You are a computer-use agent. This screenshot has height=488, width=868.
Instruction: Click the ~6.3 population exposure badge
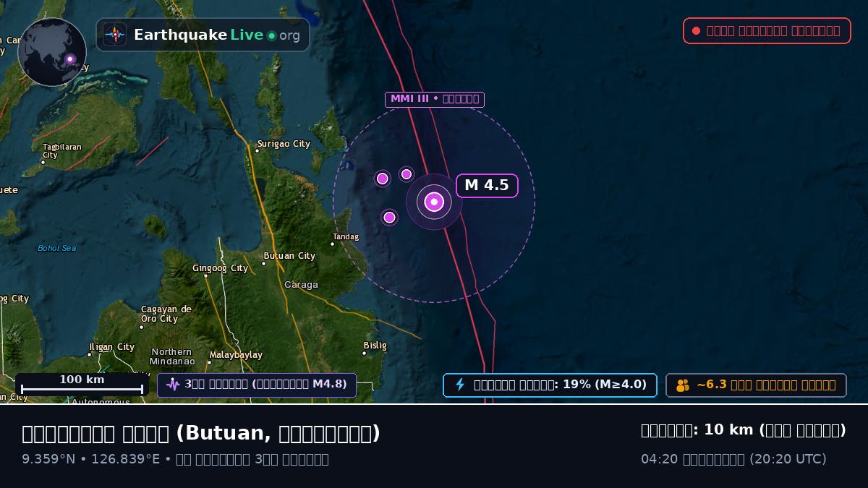(x=756, y=385)
